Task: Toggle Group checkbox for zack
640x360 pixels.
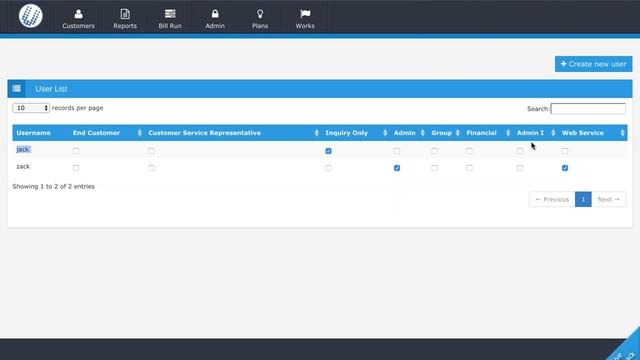Action: [434, 168]
